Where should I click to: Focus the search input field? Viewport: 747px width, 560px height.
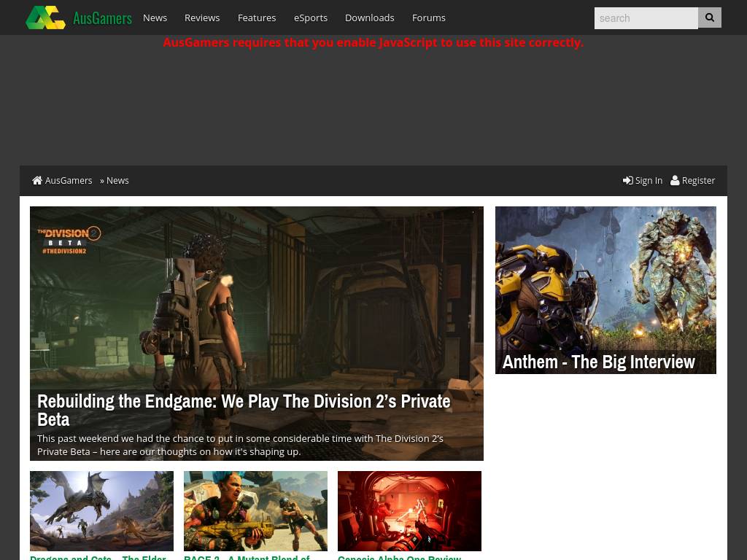coord(646,18)
